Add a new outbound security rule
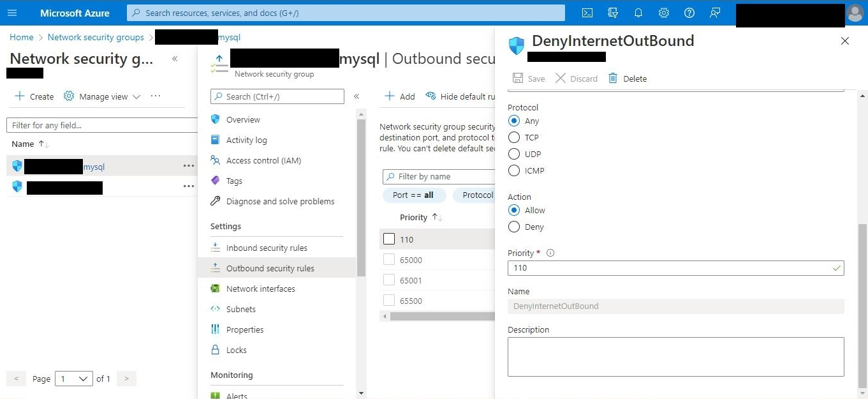The width and height of the screenshot is (868, 399). [400, 96]
